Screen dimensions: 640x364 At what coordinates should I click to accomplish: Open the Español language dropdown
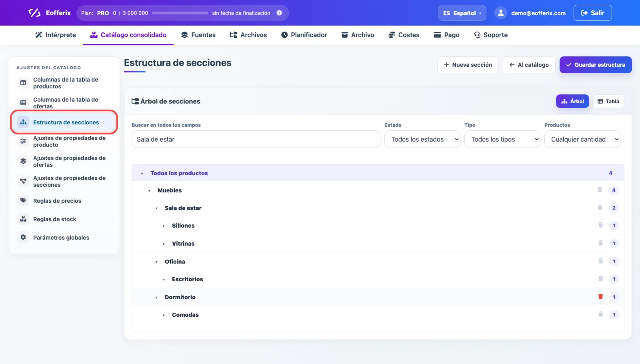(462, 13)
